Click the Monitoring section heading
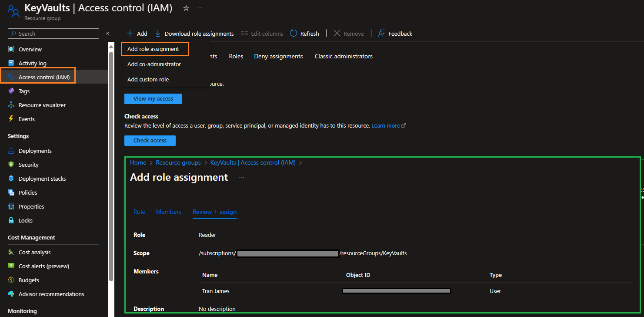The width and height of the screenshot is (644, 317). 22,311
